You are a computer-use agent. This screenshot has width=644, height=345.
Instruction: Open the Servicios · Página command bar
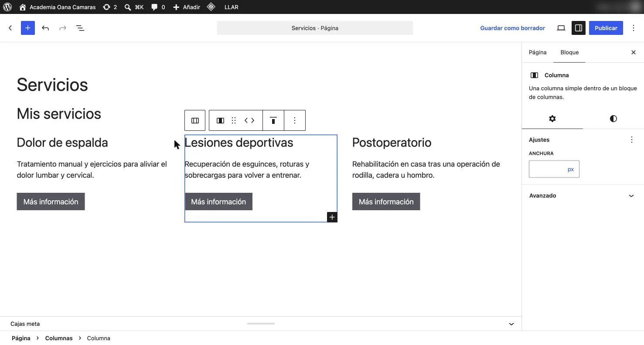point(315,28)
